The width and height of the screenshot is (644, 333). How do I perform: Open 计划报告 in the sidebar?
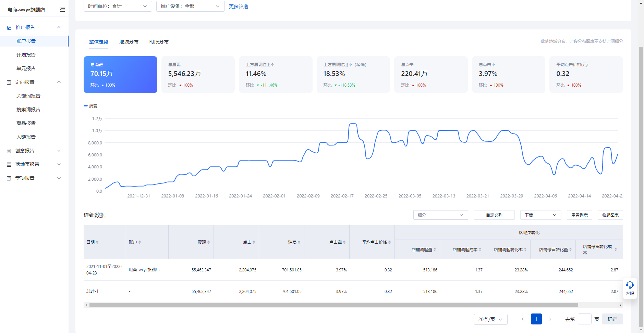[26, 55]
